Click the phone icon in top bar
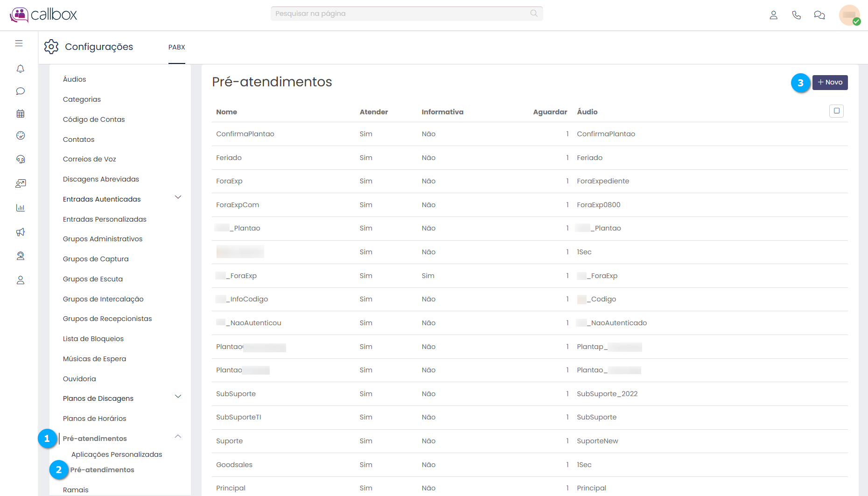This screenshot has width=868, height=496. point(796,15)
